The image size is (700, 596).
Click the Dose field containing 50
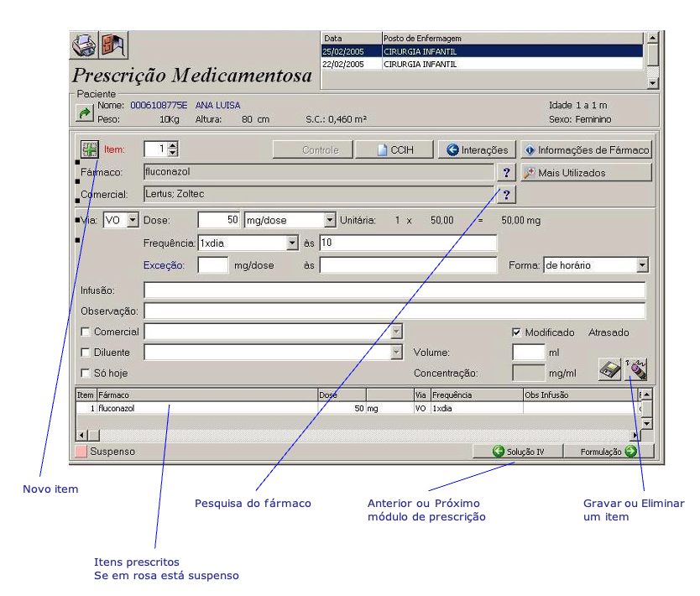click(x=219, y=220)
